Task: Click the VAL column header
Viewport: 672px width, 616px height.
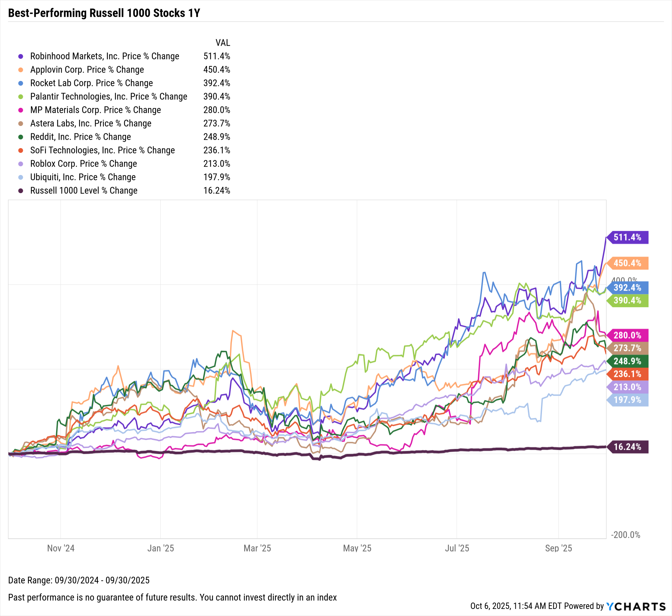Action: click(x=223, y=43)
